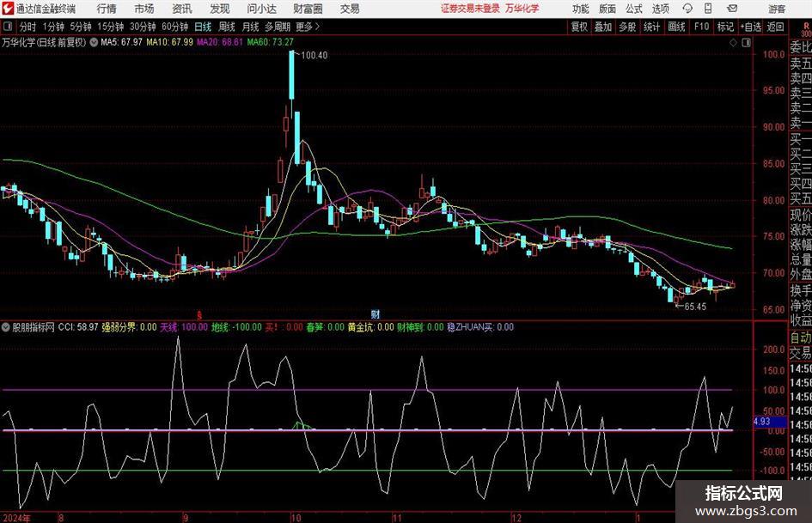Click the R 300 badge at top right

pos(806,29)
